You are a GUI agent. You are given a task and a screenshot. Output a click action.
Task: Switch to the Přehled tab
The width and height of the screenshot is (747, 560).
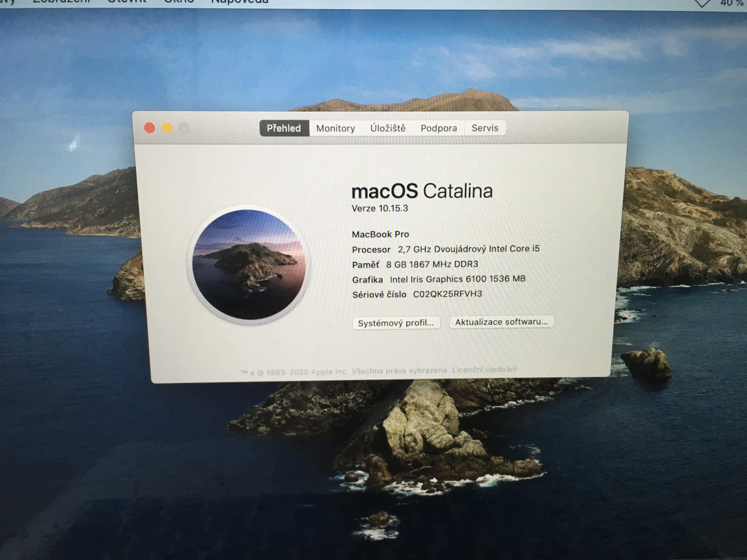click(x=284, y=128)
